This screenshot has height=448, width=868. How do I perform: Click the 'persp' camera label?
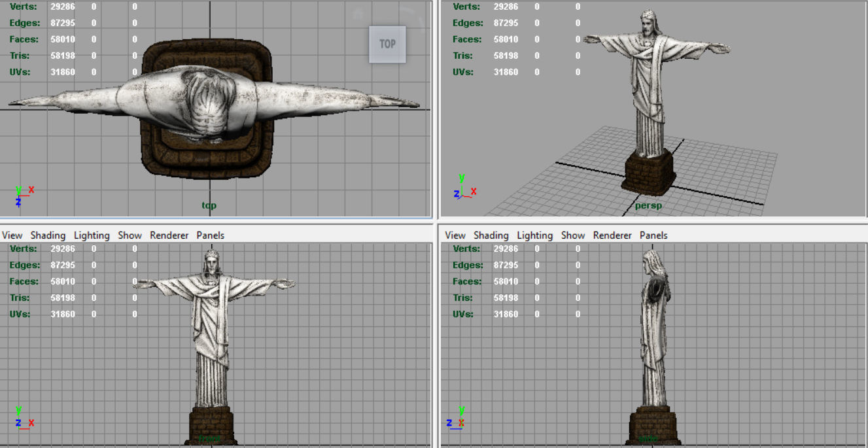coord(648,205)
